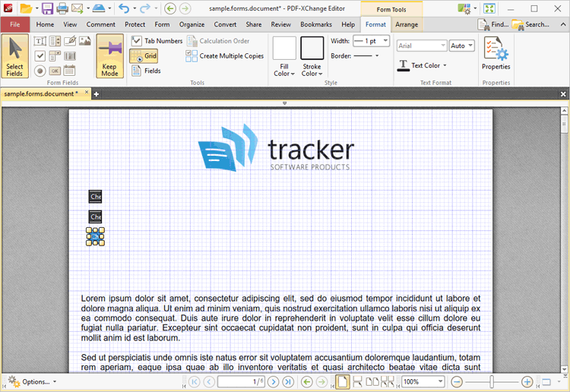Image resolution: width=570 pixels, height=392 pixels.
Task: Print the document
Action: pyautogui.click(x=62, y=8)
